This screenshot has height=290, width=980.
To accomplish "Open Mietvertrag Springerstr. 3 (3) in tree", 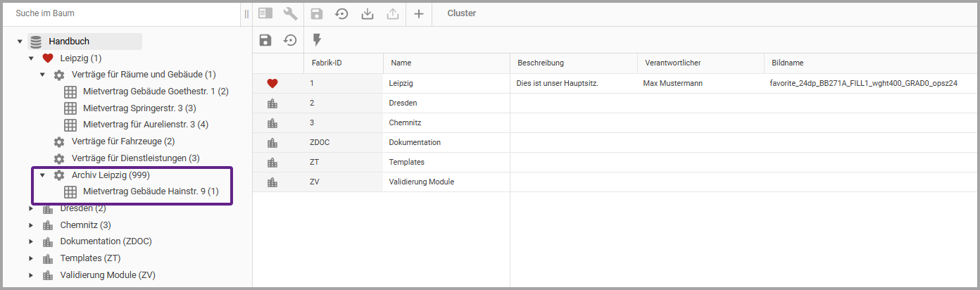I will pos(139,108).
